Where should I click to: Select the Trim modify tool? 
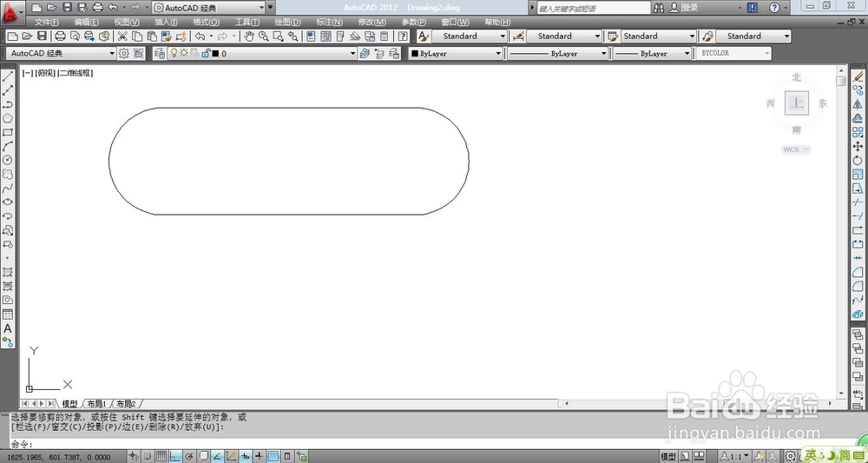pyautogui.click(x=858, y=202)
